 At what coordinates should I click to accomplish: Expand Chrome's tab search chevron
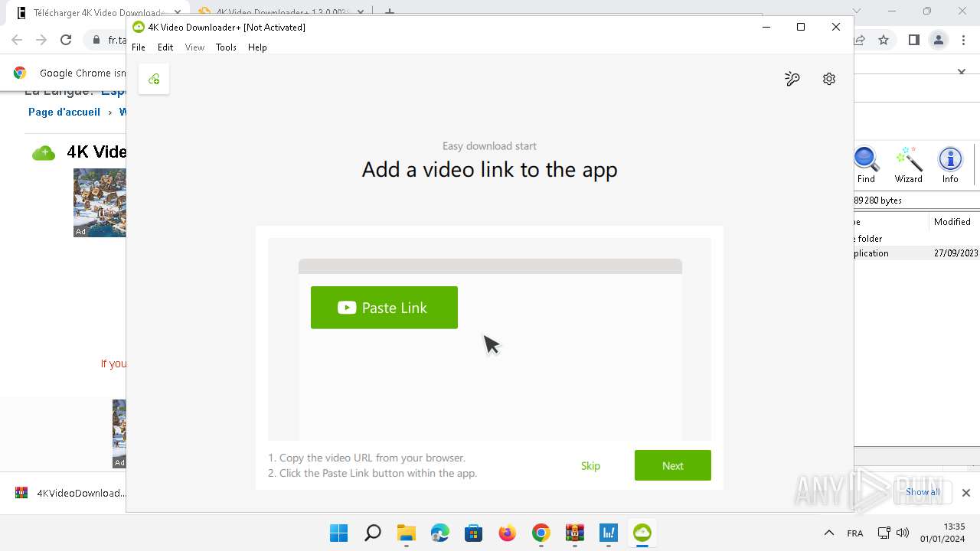pyautogui.click(x=857, y=11)
